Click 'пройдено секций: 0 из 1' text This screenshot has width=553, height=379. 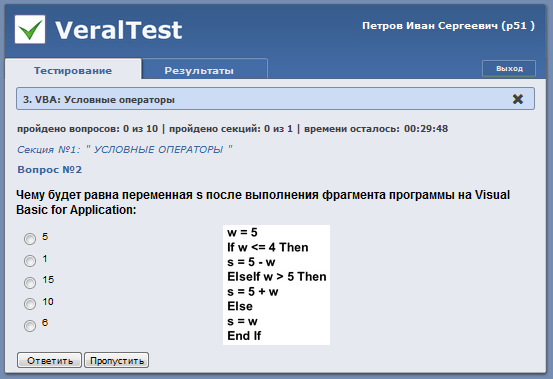(231, 129)
